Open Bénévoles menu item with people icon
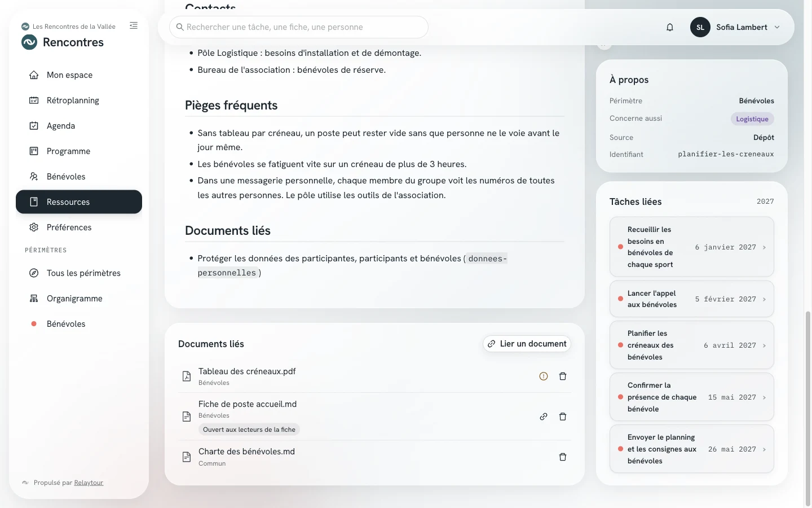Image resolution: width=812 pixels, height=508 pixels. [x=79, y=177]
